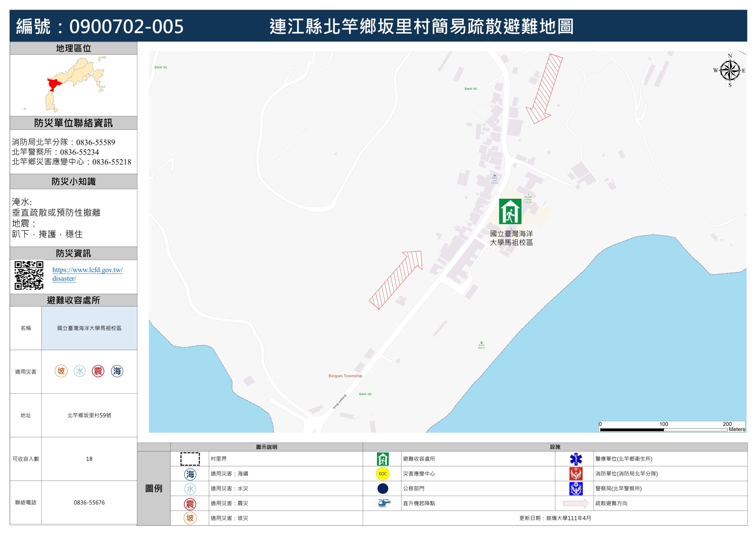
Task: Click the shelter phone number 0836-55676
Action: tap(89, 503)
